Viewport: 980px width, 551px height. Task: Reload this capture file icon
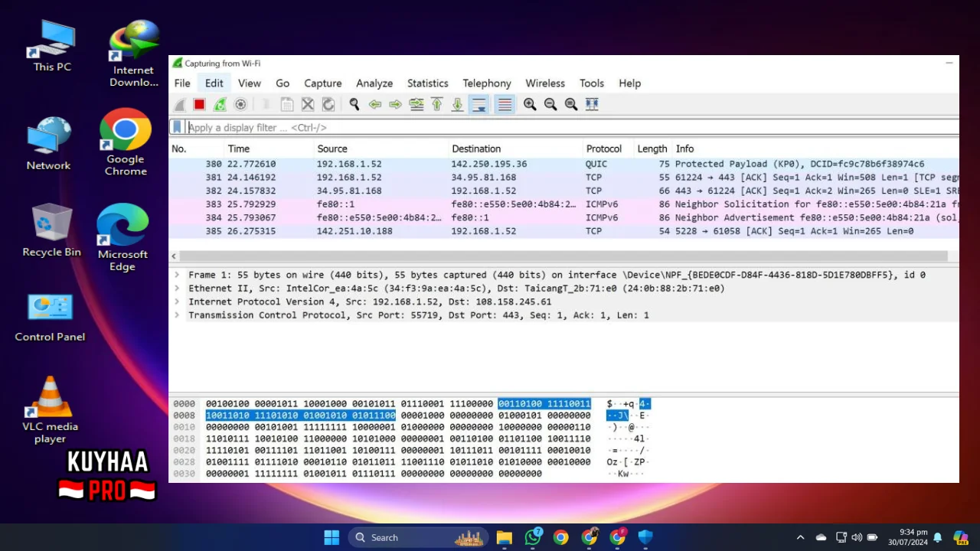328,105
